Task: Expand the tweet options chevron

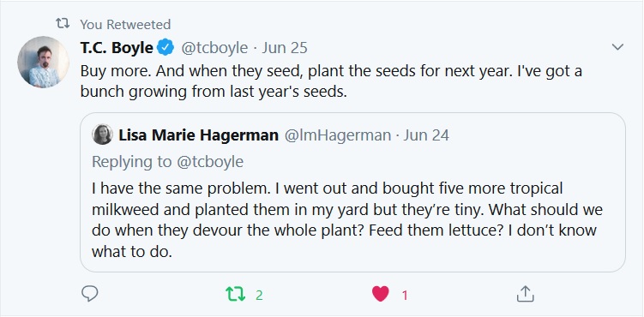Action: (x=617, y=47)
